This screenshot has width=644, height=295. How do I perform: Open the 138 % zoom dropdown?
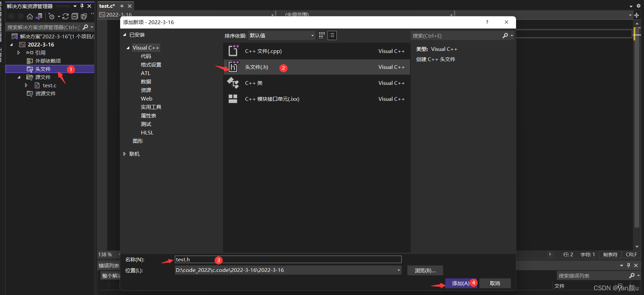pyautogui.click(x=109, y=255)
